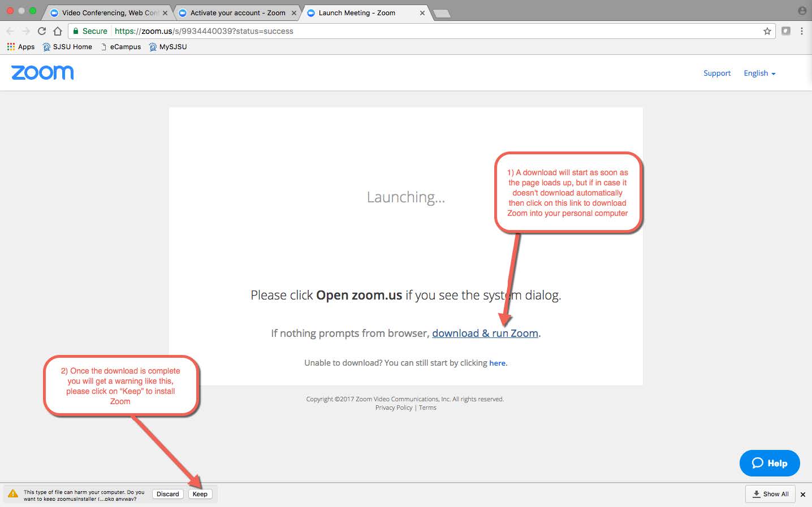
Task: Click the Zoom logo in header
Action: click(x=42, y=72)
